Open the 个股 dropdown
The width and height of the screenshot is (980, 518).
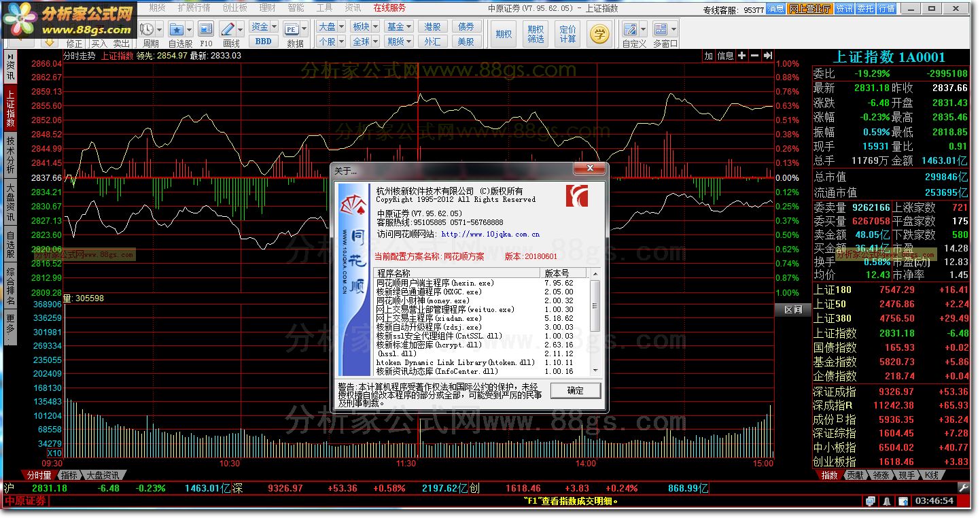[331, 41]
